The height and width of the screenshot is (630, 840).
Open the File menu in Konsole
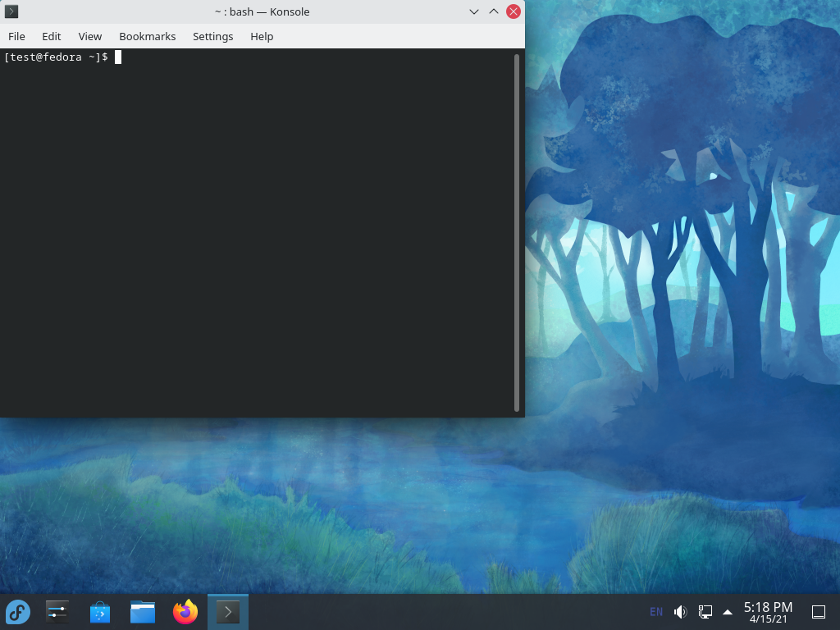click(x=16, y=36)
